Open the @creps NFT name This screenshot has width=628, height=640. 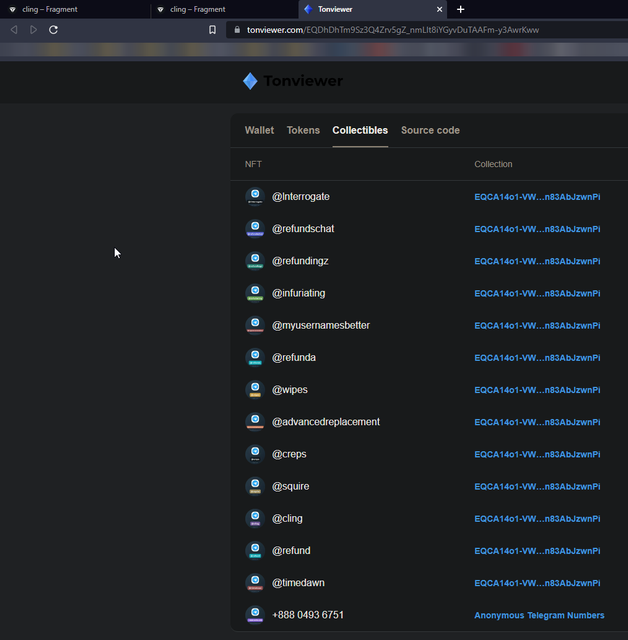(289, 454)
